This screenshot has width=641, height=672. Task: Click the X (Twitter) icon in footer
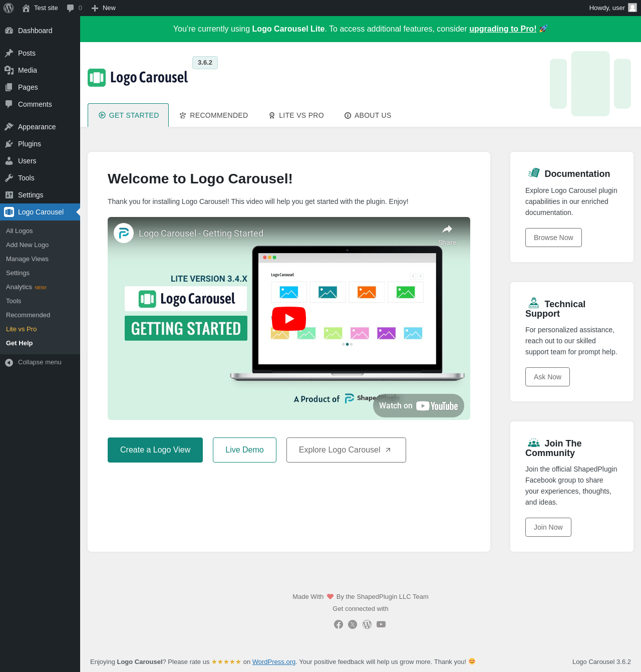tap(353, 624)
